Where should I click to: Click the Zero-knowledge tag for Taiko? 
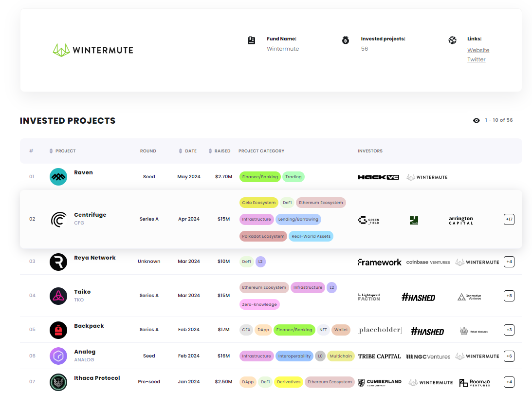click(259, 304)
